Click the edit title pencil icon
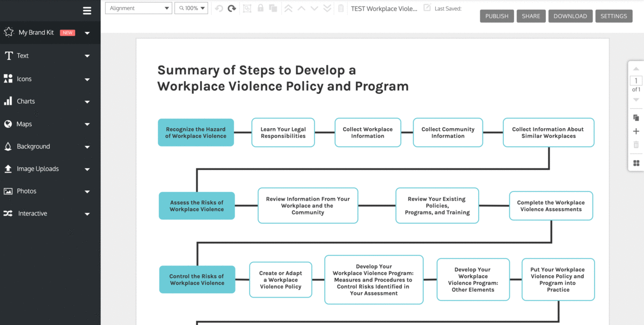 coord(427,8)
